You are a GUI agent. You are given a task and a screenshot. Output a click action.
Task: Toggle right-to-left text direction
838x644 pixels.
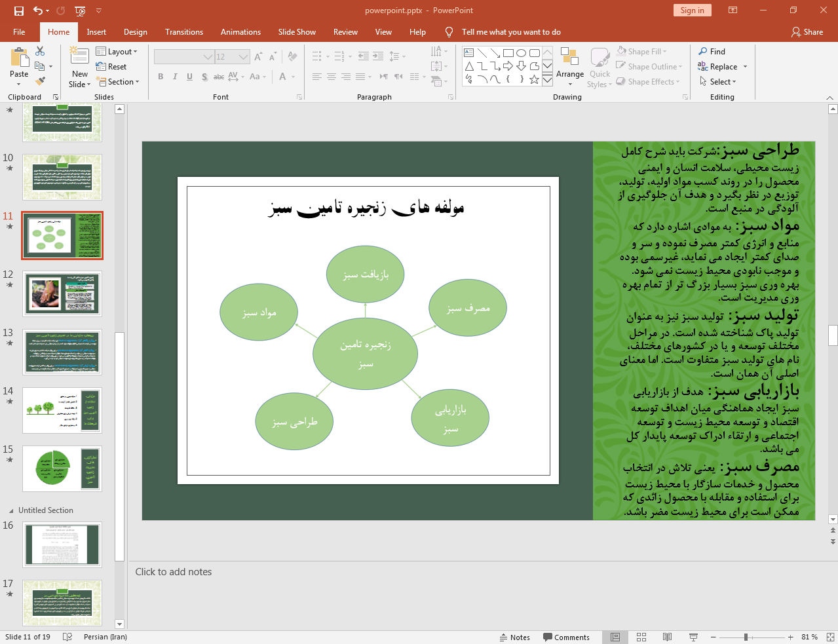pyautogui.click(x=398, y=77)
